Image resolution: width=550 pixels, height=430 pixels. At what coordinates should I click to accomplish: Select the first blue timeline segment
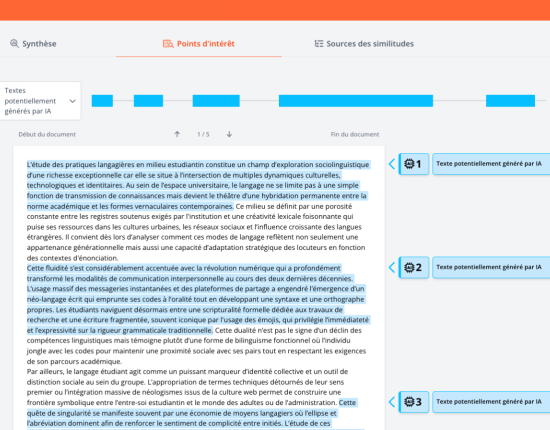coord(102,101)
